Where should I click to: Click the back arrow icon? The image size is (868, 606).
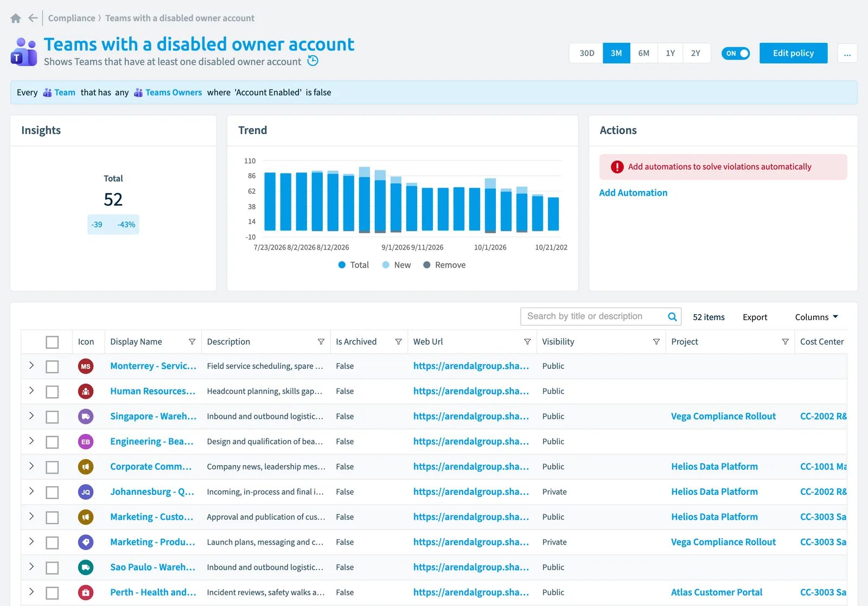33,18
